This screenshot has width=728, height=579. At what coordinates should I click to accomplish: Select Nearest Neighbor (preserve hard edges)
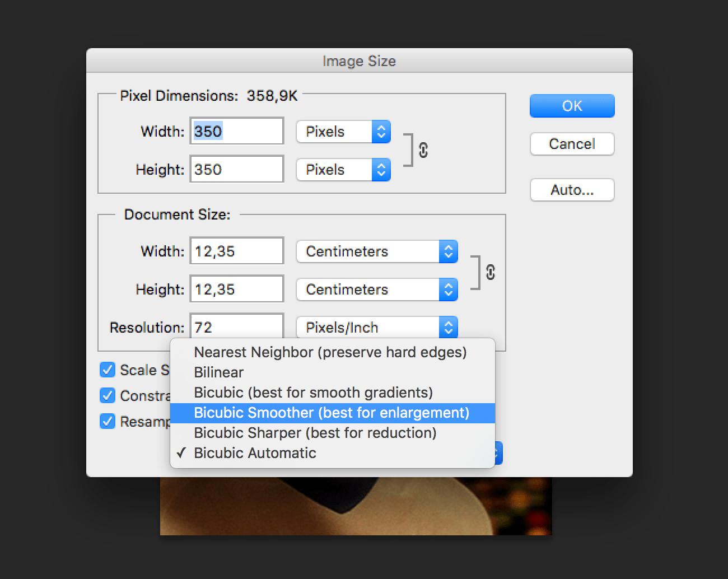[x=333, y=352]
